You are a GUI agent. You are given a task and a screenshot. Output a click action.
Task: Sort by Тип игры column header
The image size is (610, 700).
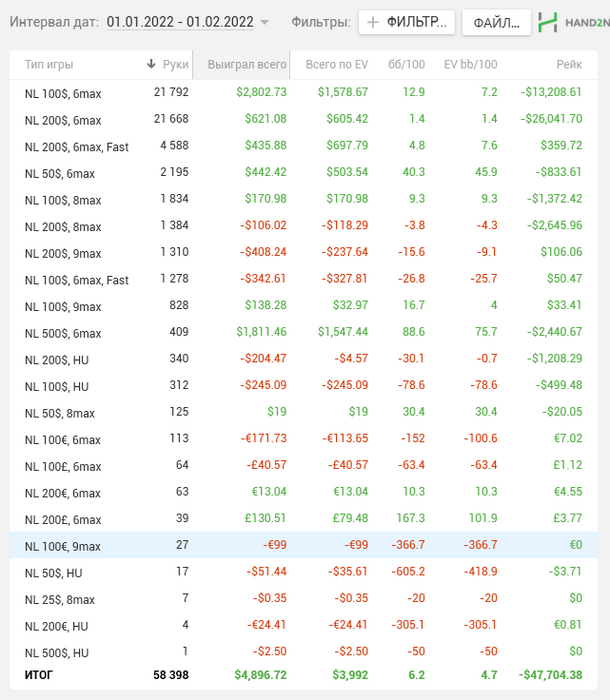[49, 65]
